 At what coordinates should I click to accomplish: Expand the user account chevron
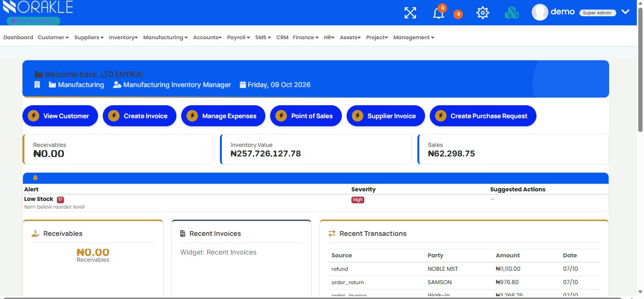coord(625,12)
